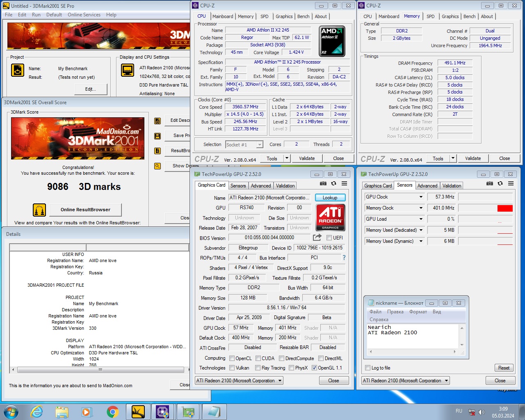Open Memory Used (Dedicated) dropdown
This screenshot has height=420, width=525.
pos(421,230)
